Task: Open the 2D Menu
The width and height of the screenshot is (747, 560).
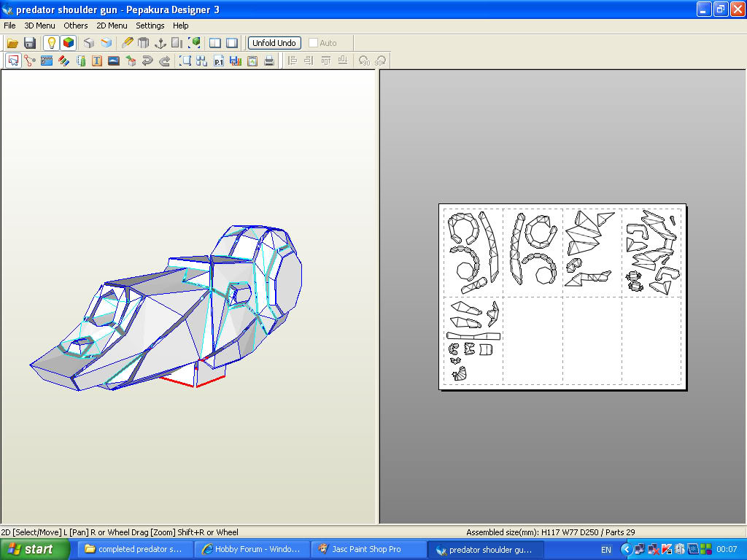Action: point(112,26)
